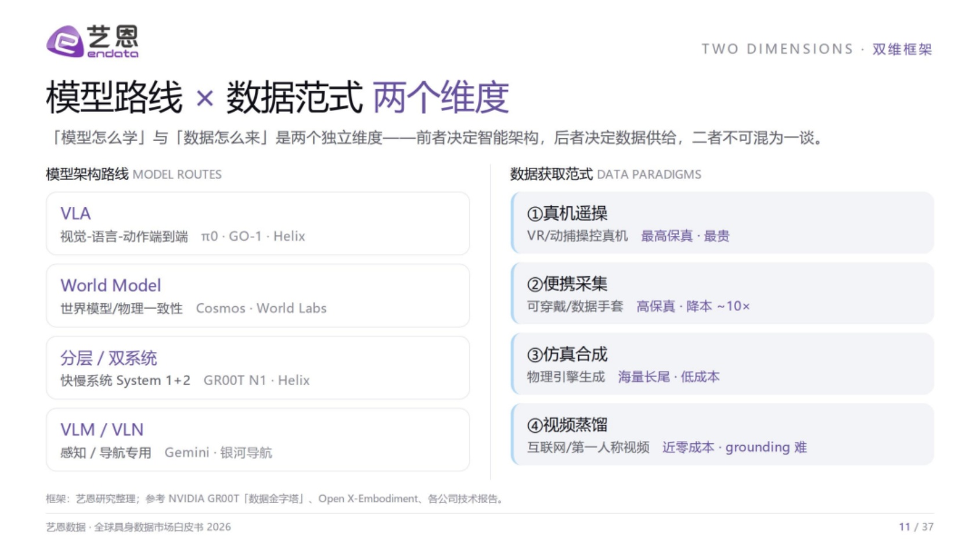This screenshot has width=980, height=552.
Task: Select the ②便携采集 card title
Action: [x=567, y=284]
